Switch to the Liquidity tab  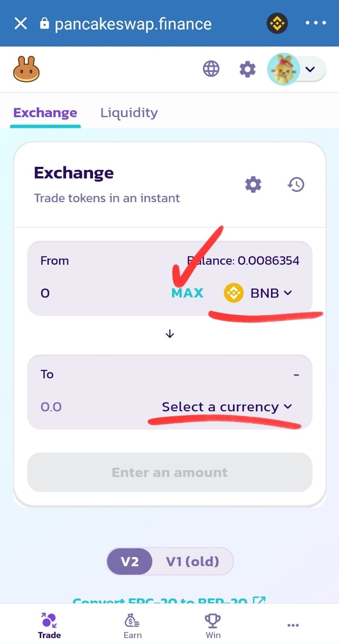click(129, 113)
